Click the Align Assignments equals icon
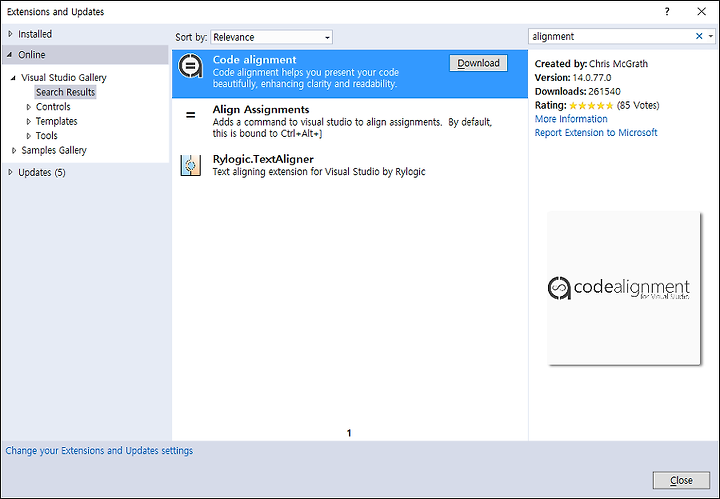720x499 pixels. [x=190, y=115]
